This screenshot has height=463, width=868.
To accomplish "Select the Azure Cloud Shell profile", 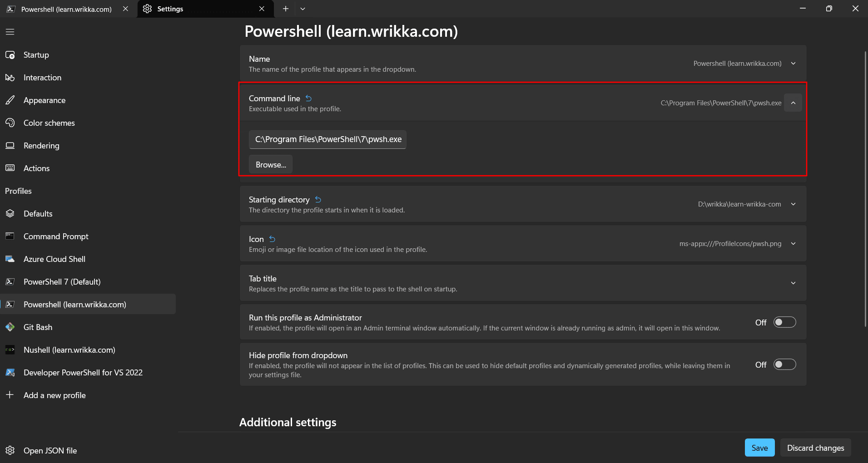I will tap(88, 259).
